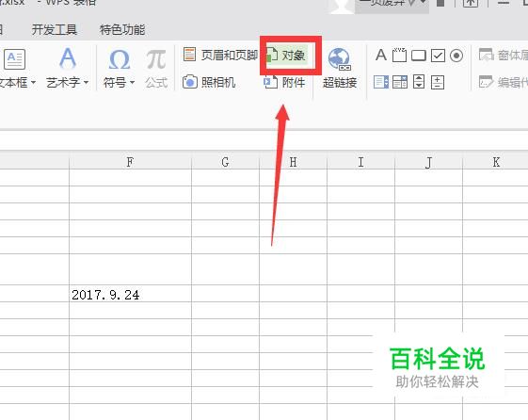Select column G header

coord(225,162)
